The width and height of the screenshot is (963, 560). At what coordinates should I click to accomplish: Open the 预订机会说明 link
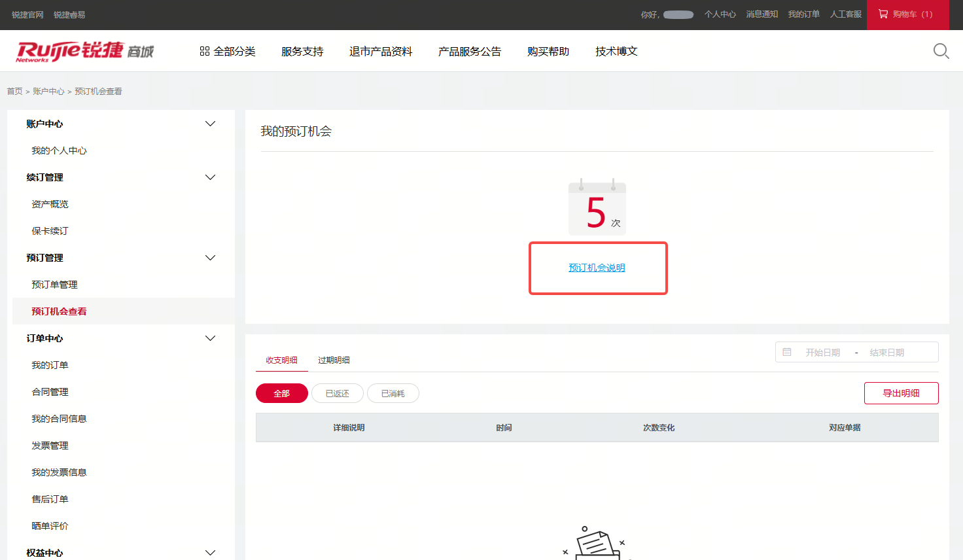tap(597, 268)
